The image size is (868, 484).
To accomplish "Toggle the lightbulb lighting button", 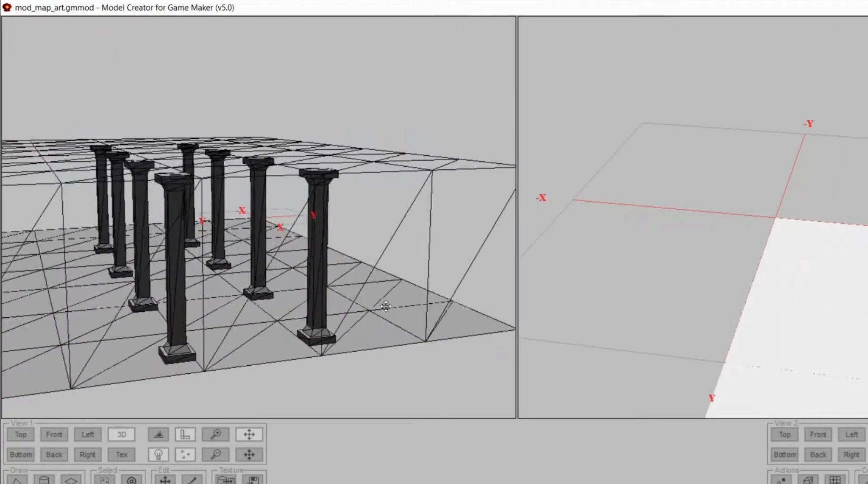I will [159, 455].
